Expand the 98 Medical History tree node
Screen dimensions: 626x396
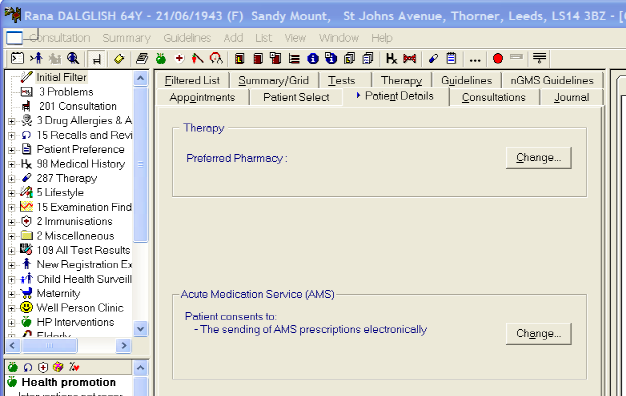pyautogui.click(x=12, y=164)
